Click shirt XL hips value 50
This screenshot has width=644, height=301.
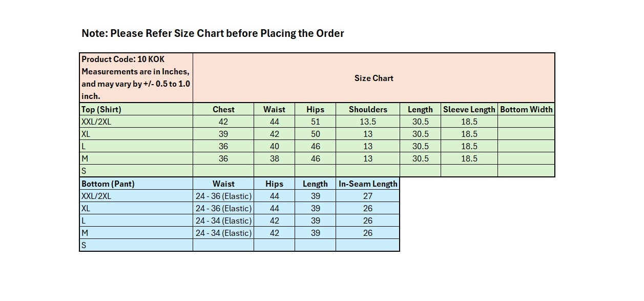(x=315, y=134)
